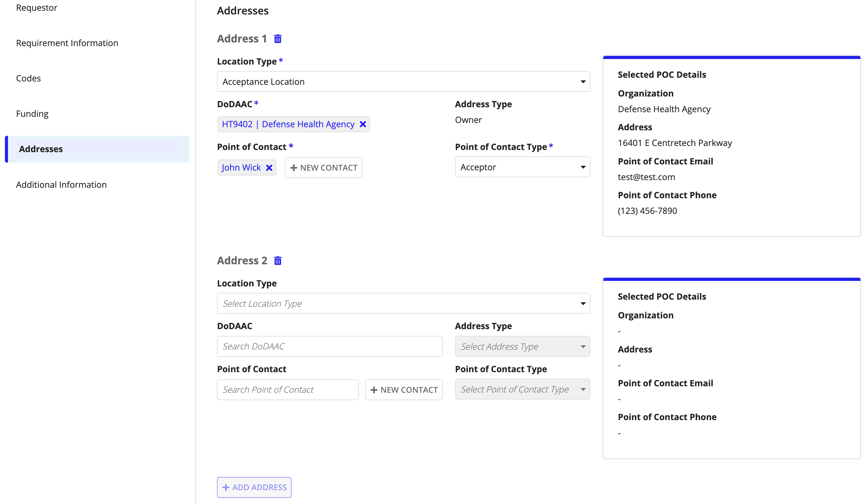Open Address 1 Location Type dropdown
Screen dimensions: 866x504
click(403, 82)
